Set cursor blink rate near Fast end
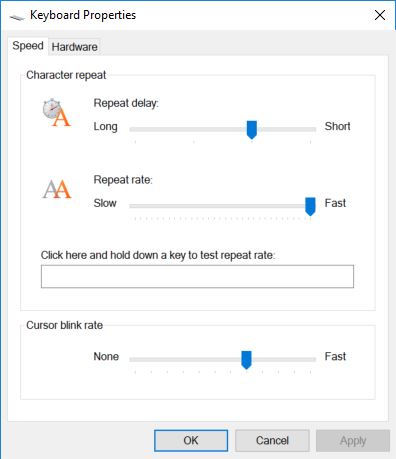The height and width of the screenshot is (459, 396). point(310,359)
